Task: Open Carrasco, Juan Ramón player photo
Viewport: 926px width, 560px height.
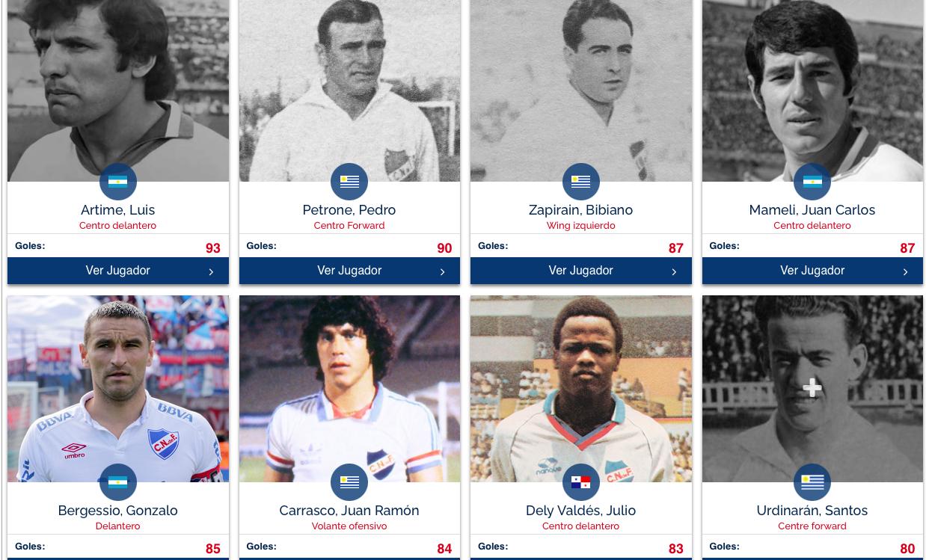Action: pyautogui.click(x=349, y=389)
